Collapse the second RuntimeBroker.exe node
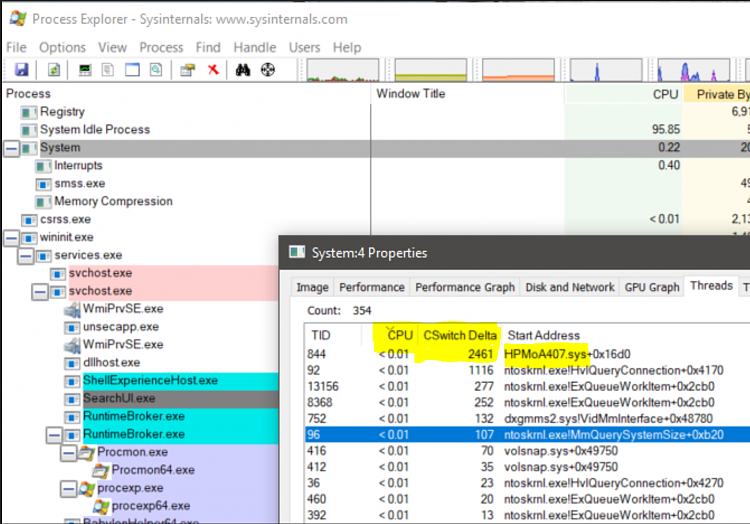Viewport: 750px width, 524px height. pyautogui.click(x=54, y=435)
